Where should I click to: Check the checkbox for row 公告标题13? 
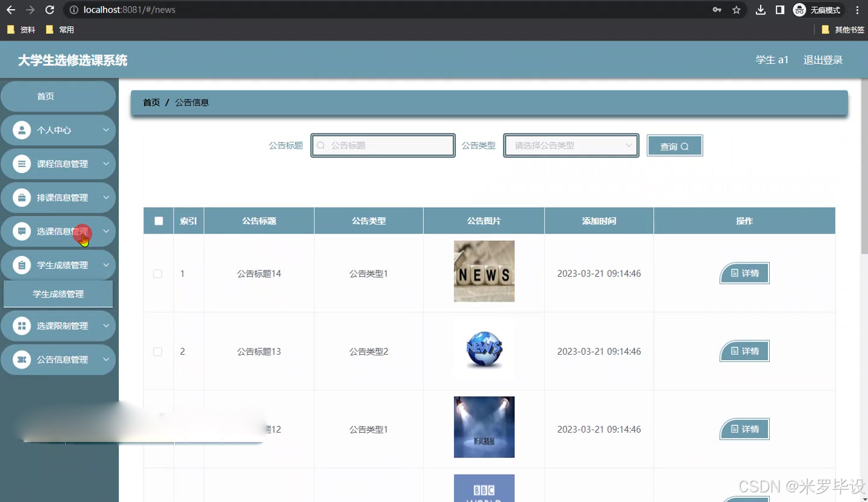158,351
